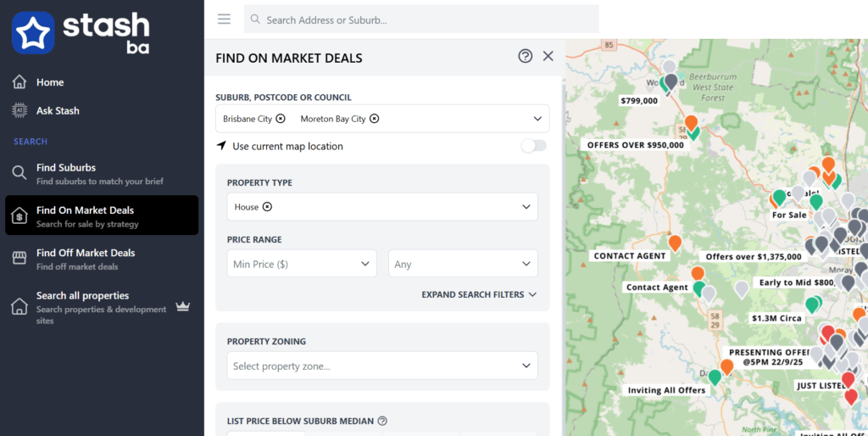Open the max price Any dropdown
The height and width of the screenshot is (436, 868).
(462, 264)
